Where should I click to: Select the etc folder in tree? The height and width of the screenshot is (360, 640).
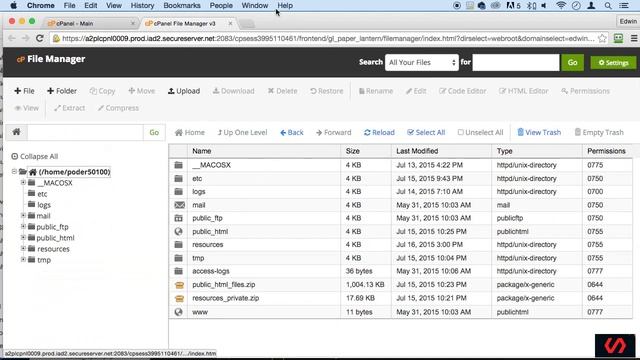point(42,194)
